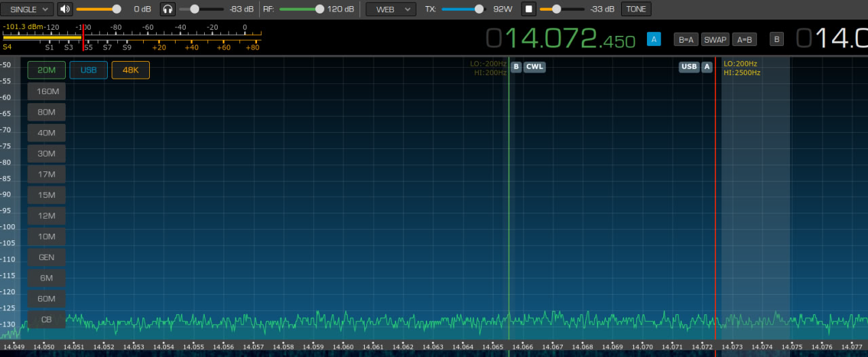The width and height of the screenshot is (868, 357).
Task: Switch to VFO B using the B button
Action: tap(776, 39)
